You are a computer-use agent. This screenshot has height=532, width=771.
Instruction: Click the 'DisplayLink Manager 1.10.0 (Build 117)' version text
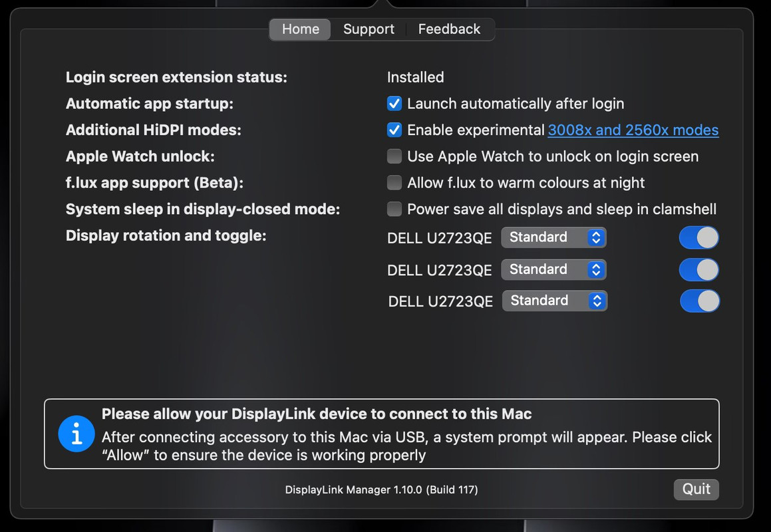tap(382, 489)
